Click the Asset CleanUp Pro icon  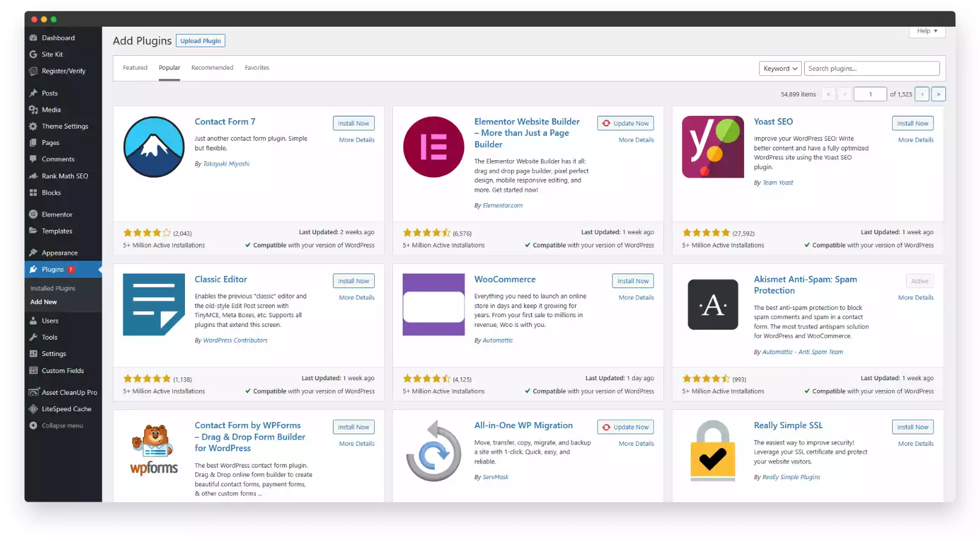click(33, 392)
